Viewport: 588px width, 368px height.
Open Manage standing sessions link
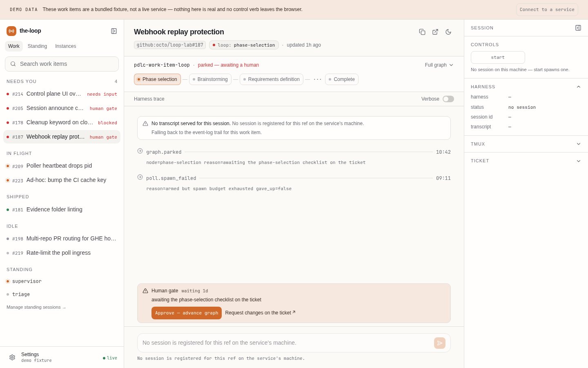coord(36,307)
